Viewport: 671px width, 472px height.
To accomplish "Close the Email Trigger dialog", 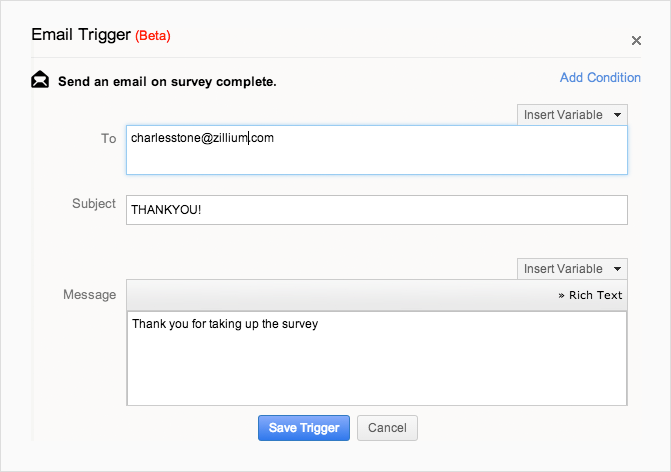I will point(636,41).
